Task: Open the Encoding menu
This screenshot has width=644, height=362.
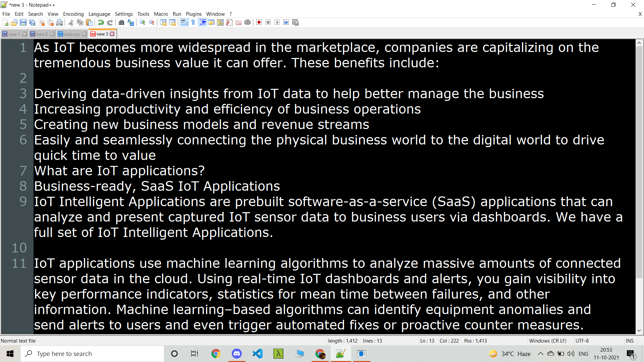Action: click(x=73, y=14)
